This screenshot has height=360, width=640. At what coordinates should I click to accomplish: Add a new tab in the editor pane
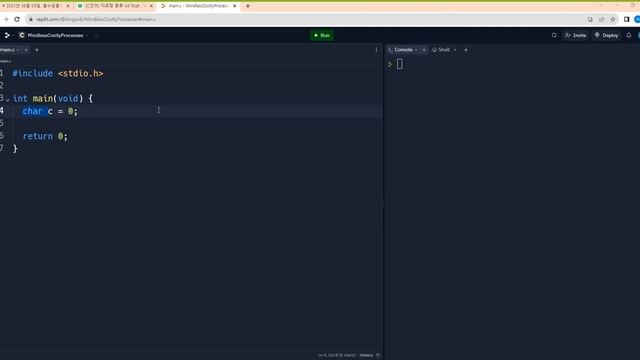[x=37, y=50]
